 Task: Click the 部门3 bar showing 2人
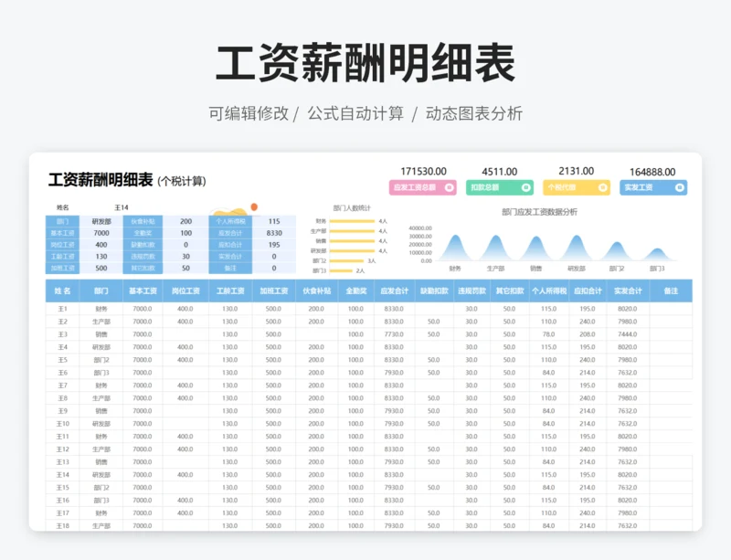point(341,270)
